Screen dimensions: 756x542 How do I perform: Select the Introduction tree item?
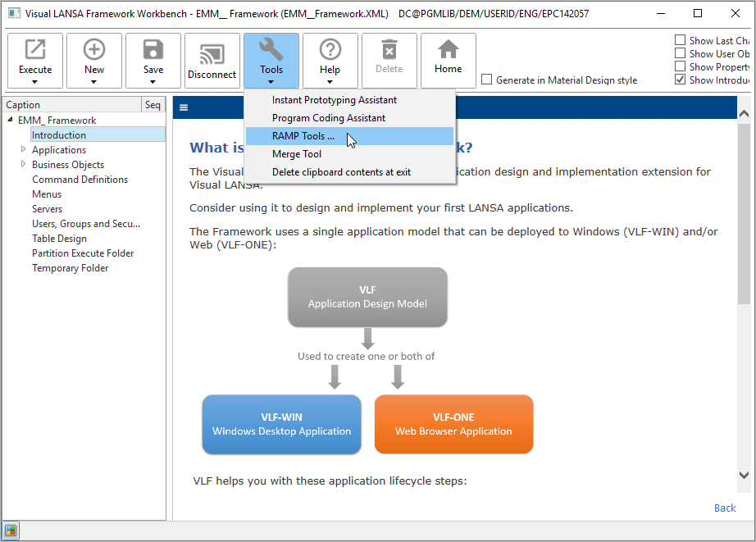(x=98, y=135)
